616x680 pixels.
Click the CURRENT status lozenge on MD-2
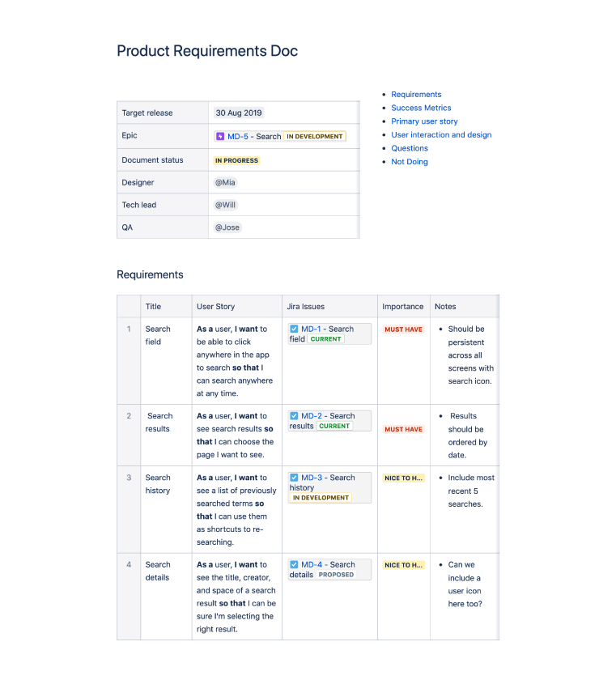tap(334, 425)
